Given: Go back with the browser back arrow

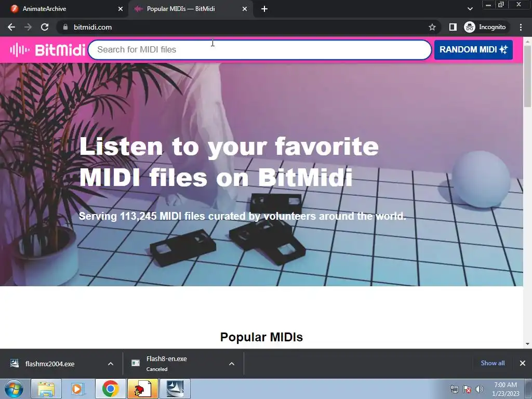Looking at the screenshot, I should 11,27.
